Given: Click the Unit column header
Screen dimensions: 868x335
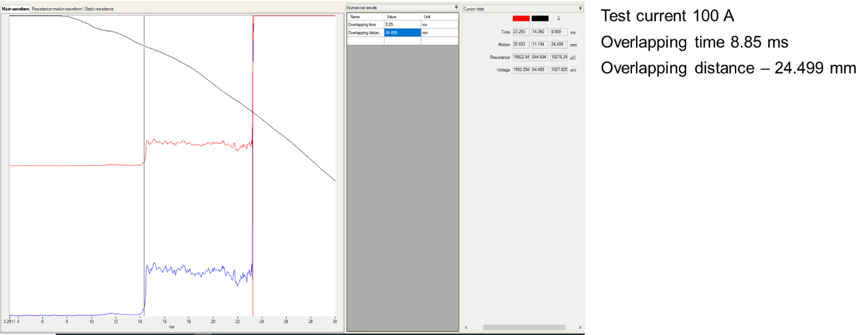Looking at the screenshot, I should (x=440, y=16).
